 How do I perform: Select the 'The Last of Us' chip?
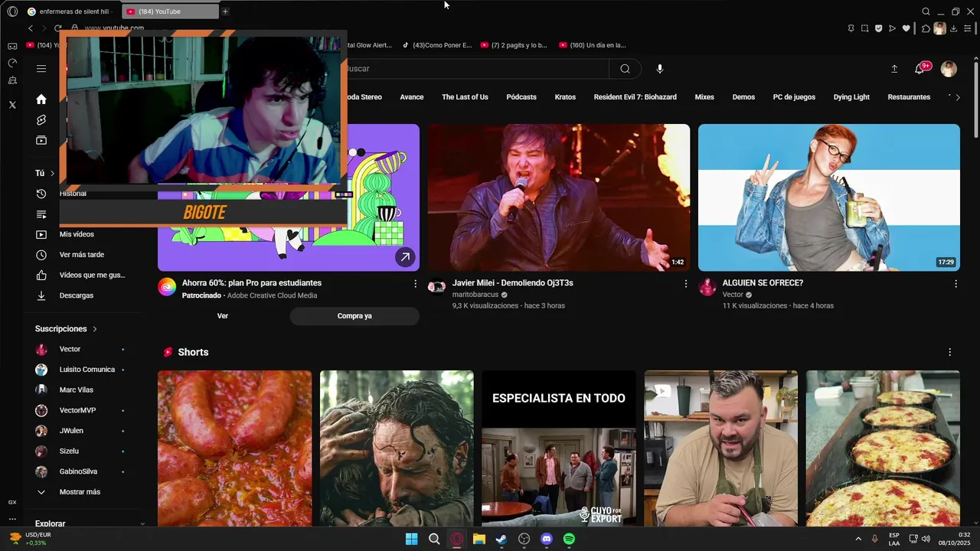[x=465, y=97]
